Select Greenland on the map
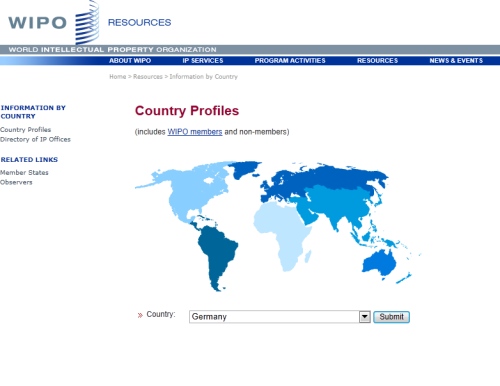Image resolution: width=500 pixels, height=386 pixels. tap(245, 169)
